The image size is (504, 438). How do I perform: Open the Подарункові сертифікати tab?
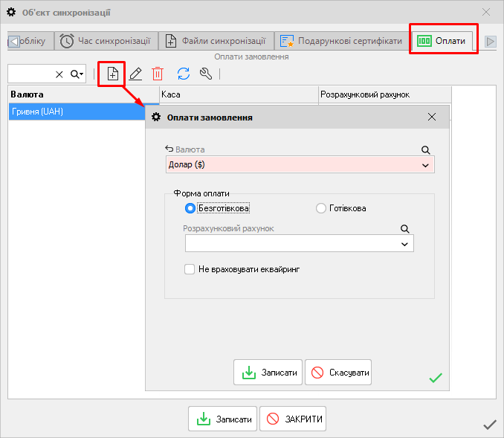[x=340, y=41]
